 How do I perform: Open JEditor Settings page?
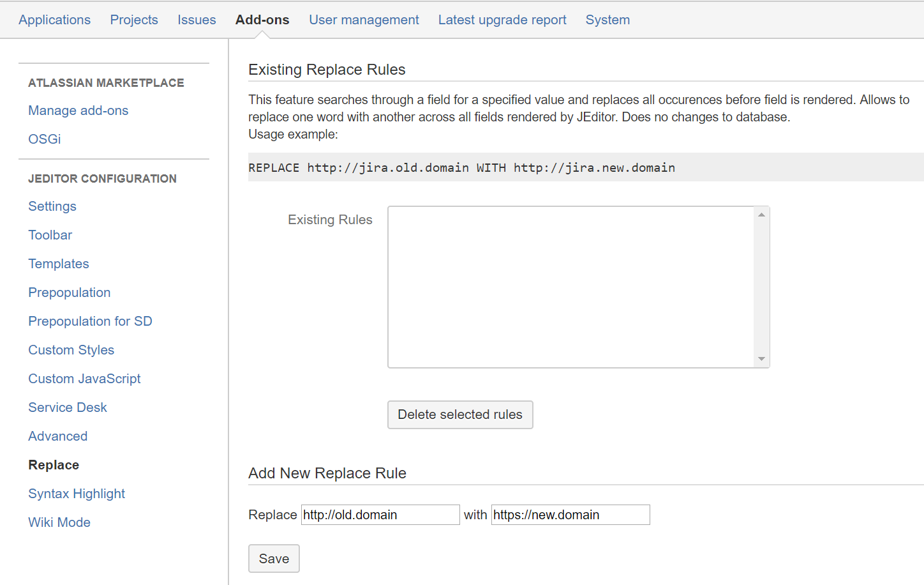[52, 206]
